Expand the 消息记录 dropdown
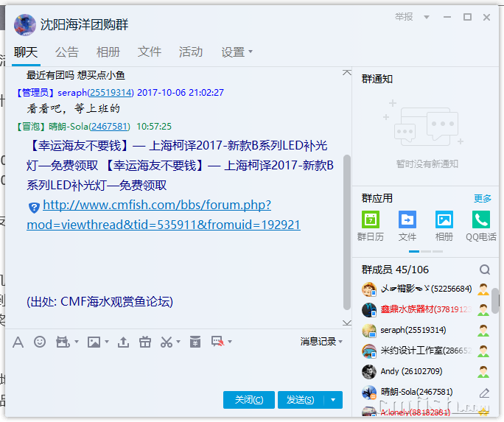The height and width of the screenshot is (422, 504). click(321, 342)
